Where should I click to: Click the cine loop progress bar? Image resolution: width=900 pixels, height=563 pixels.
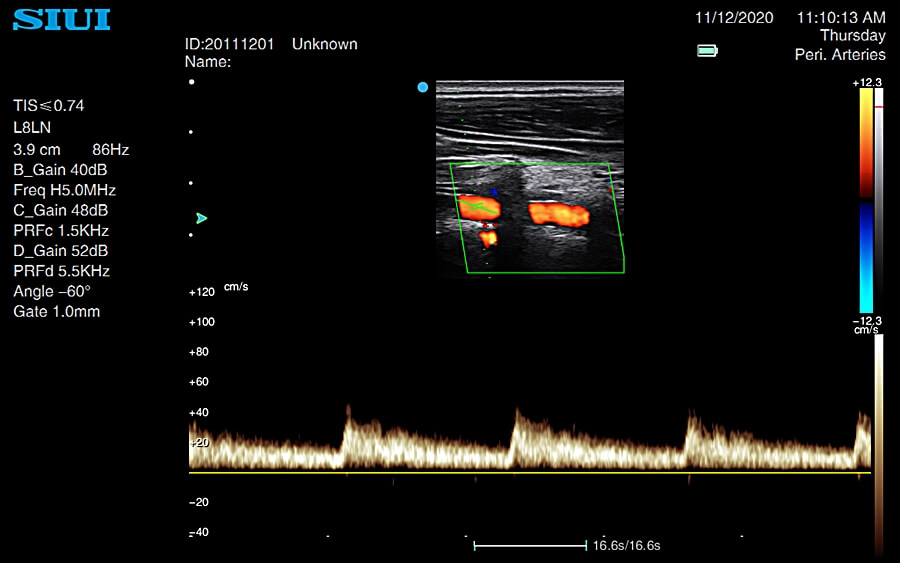click(530, 545)
